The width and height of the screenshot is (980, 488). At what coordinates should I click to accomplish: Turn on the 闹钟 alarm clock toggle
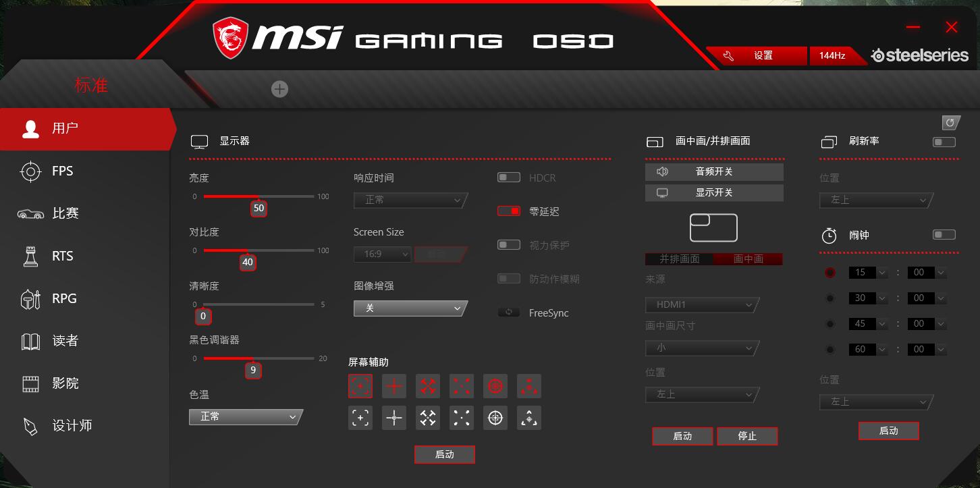tap(944, 234)
